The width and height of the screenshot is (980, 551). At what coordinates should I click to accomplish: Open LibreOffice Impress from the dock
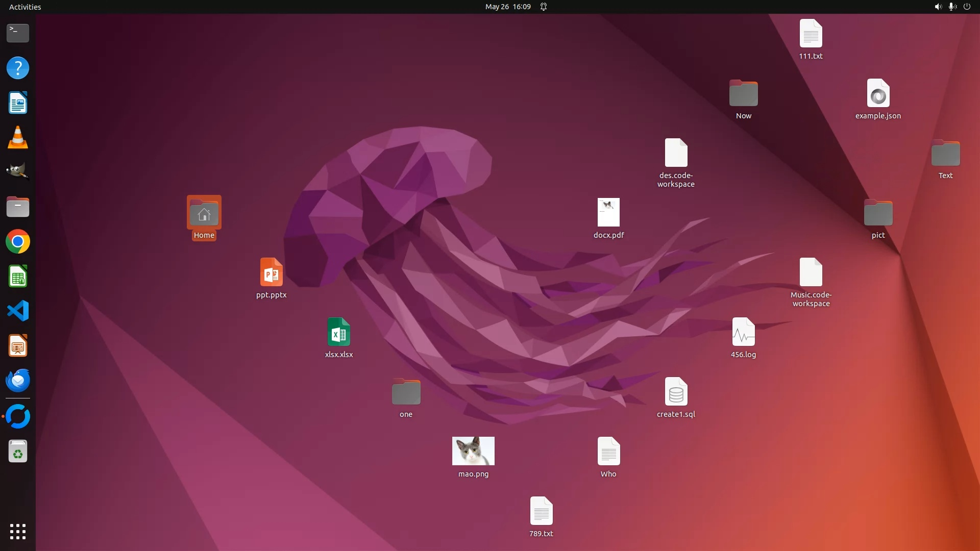pyautogui.click(x=18, y=346)
